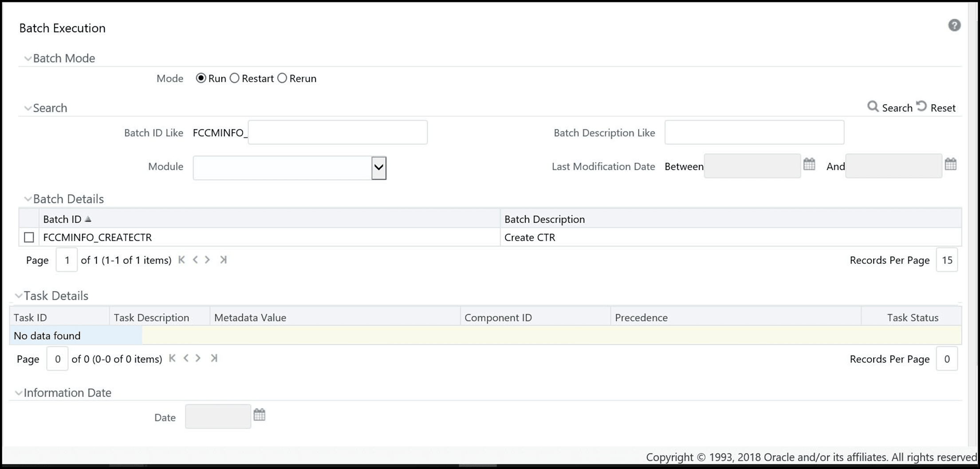Open calendar for Last Modification Date Between field
The height and width of the screenshot is (469, 980).
[809, 164]
